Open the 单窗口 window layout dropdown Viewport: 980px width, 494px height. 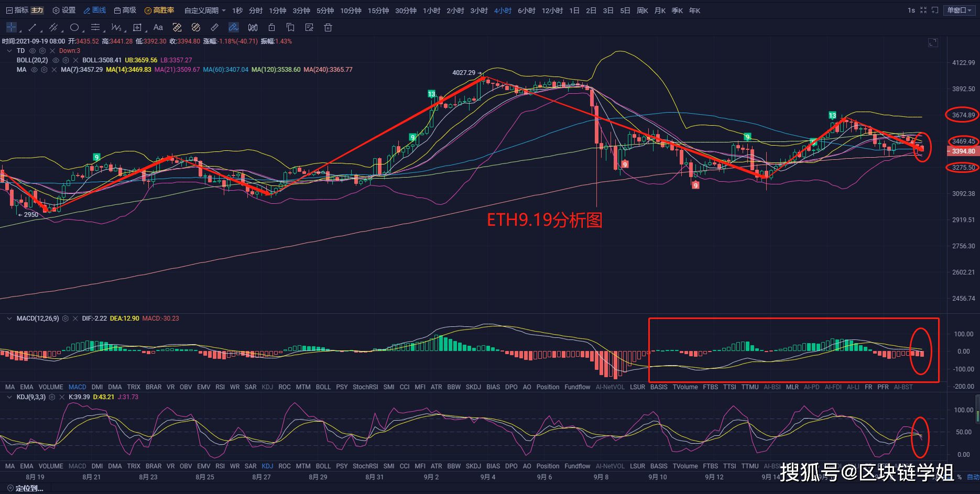click(x=959, y=10)
